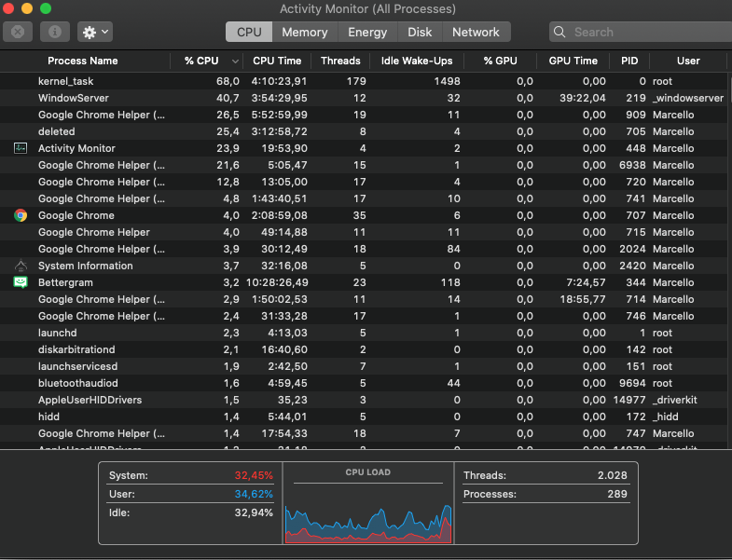Screen dimensions: 732x560
Task: Sort by Threads column header
Action: coord(340,61)
